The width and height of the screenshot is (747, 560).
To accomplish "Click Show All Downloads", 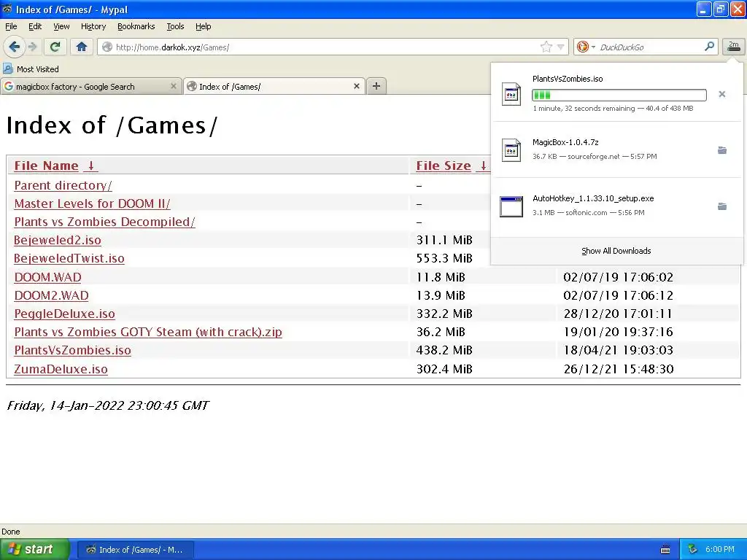I will coord(616,251).
